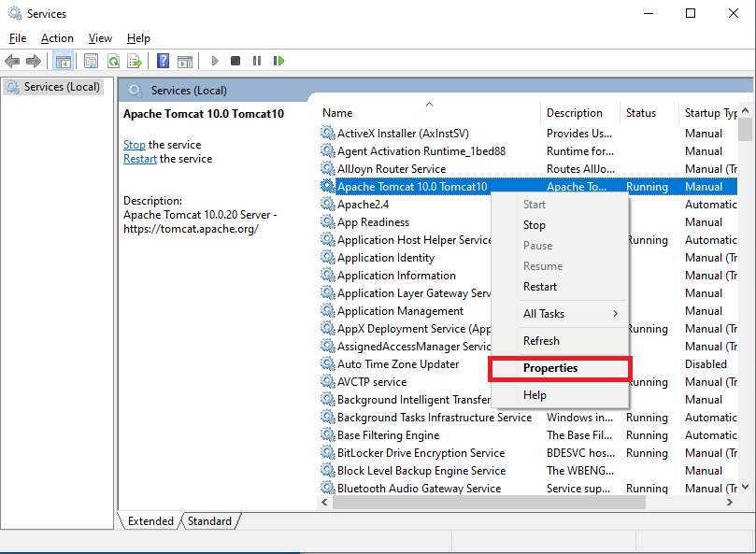The height and width of the screenshot is (554, 756).
Task: Click the horizontal scrollbar right arrow
Action: pyautogui.click(x=730, y=502)
